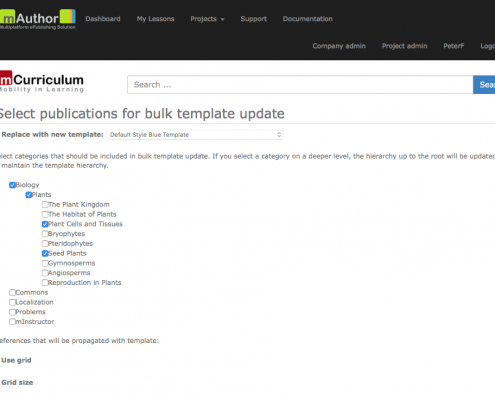495x400 pixels.
Task: Enable the Gymnosperms checkbox
Action: click(x=45, y=263)
